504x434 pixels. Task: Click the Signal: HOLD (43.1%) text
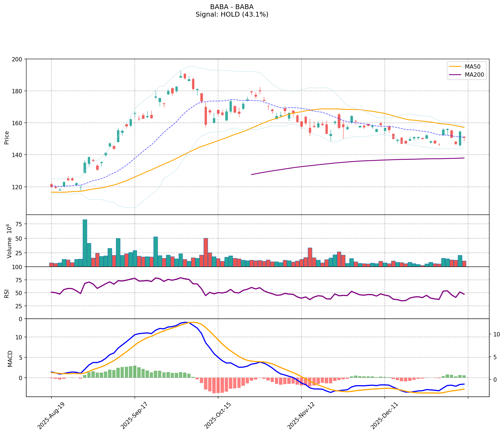point(232,14)
